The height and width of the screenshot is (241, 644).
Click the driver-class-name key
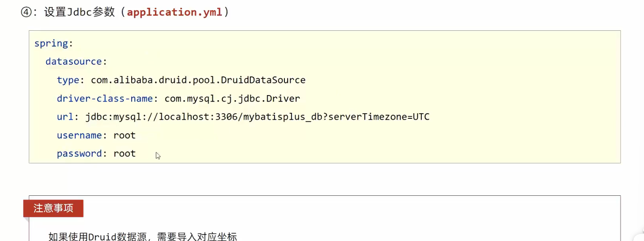point(105,99)
